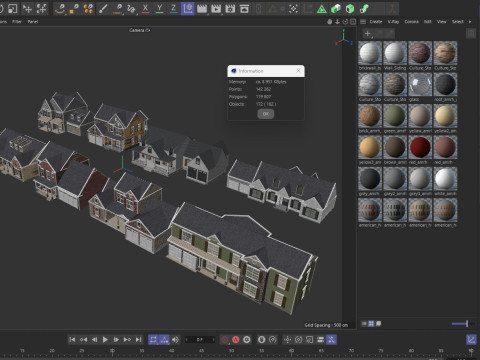Click the Camera label dropdown in viewport
The width and height of the screenshot is (480, 360).
[x=140, y=30]
